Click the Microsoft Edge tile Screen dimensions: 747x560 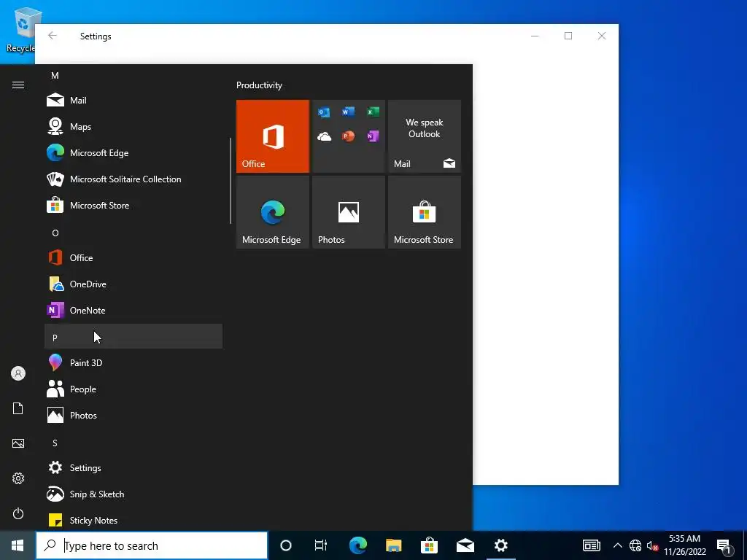(273, 212)
